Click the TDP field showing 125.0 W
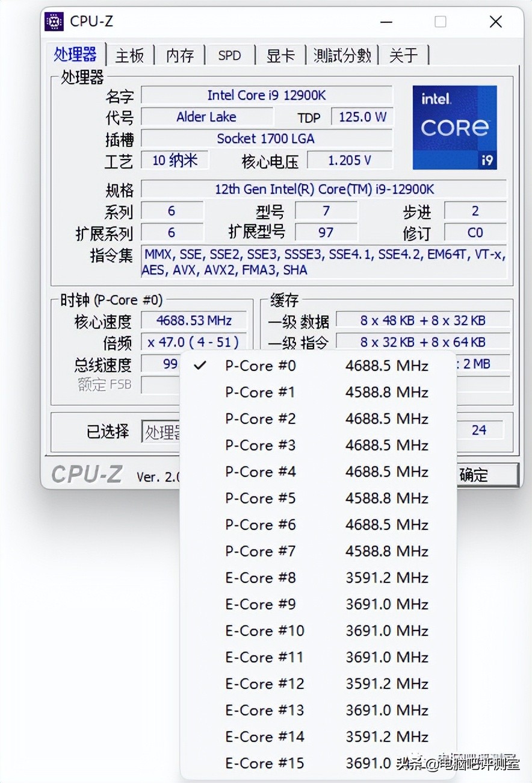This screenshot has height=783, width=532. (x=362, y=117)
